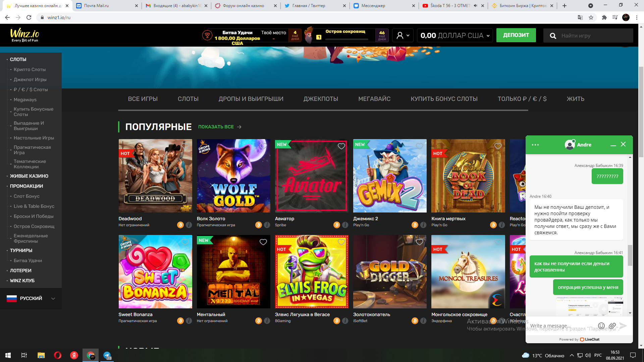The height and width of the screenshot is (362, 644).
Task: Send chat message arrow button
Action: pos(623,326)
